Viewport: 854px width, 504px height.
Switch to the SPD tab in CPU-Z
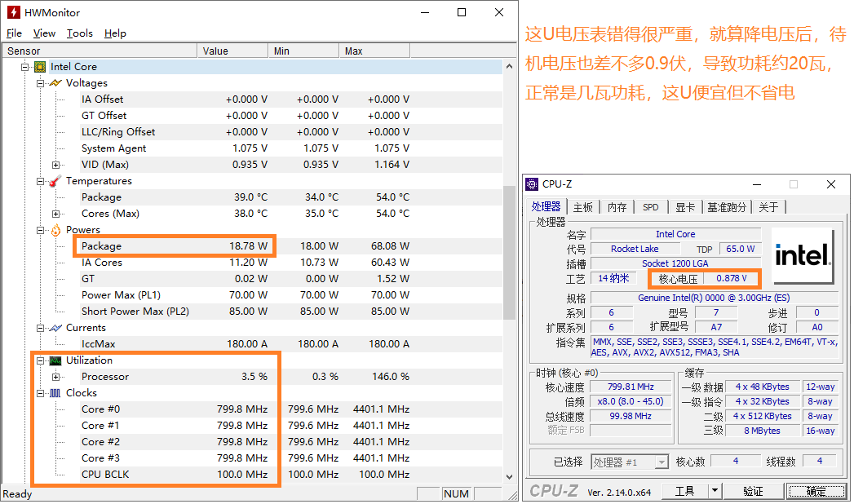click(x=650, y=207)
